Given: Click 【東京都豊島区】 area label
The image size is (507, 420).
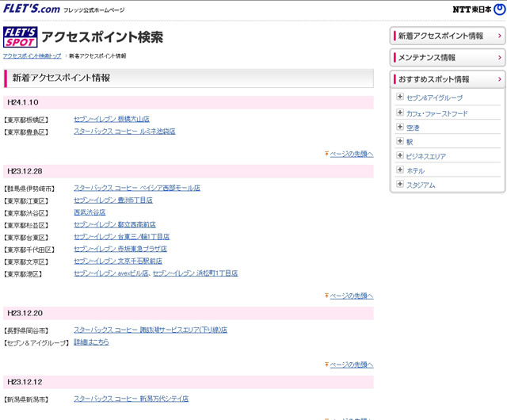Looking at the screenshot, I should 26,132.
